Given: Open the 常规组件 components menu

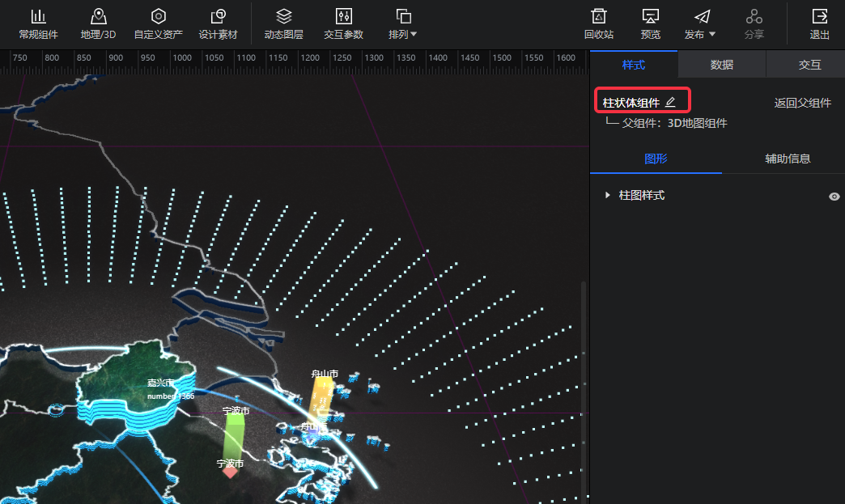Looking at the screenshot, I should (x=38, y=24).
